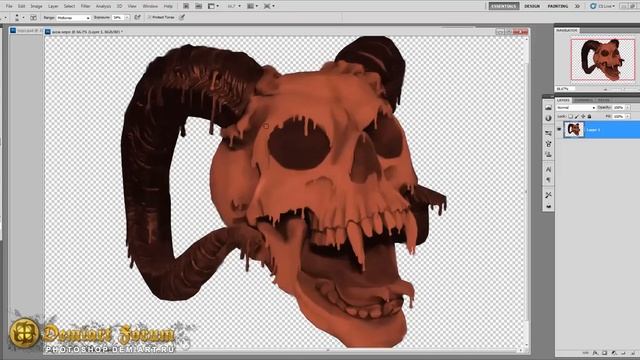Image resolution: width=640 pixels, height=360 pixels.
Task: Adjust the Navigator zoom slider
Action: 606,89
